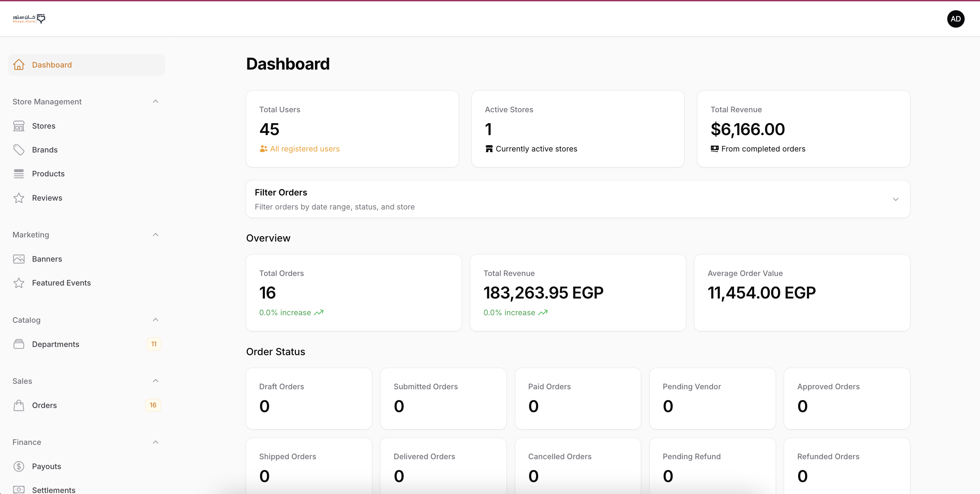Click the Orders count badge 16
The width and height of the screenshot is (980, 494).
153,405
